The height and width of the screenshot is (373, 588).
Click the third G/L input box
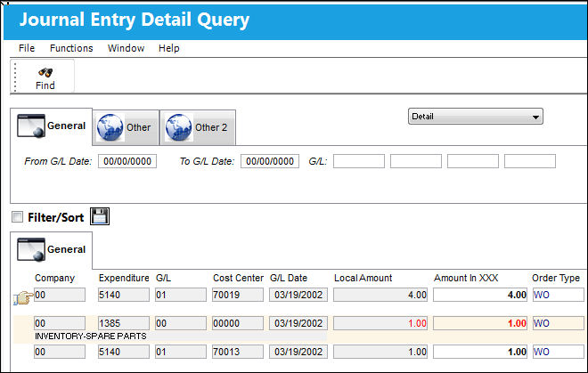pos(473,161)
